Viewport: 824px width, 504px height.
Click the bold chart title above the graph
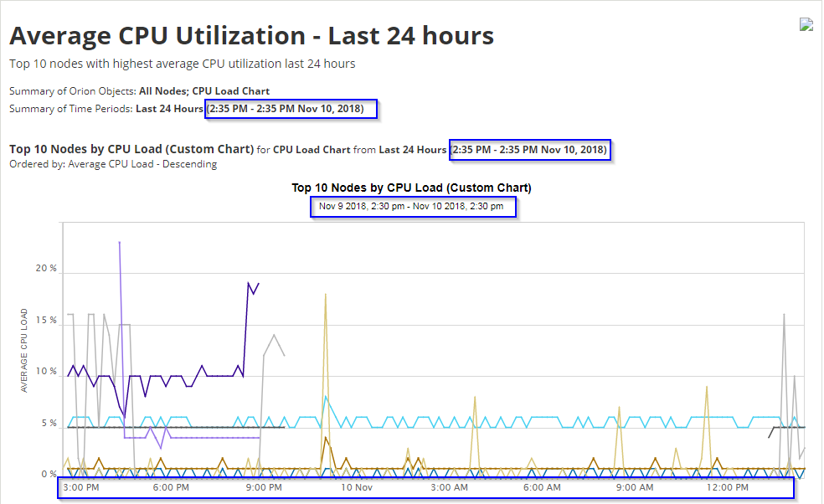tap(411, 188)
